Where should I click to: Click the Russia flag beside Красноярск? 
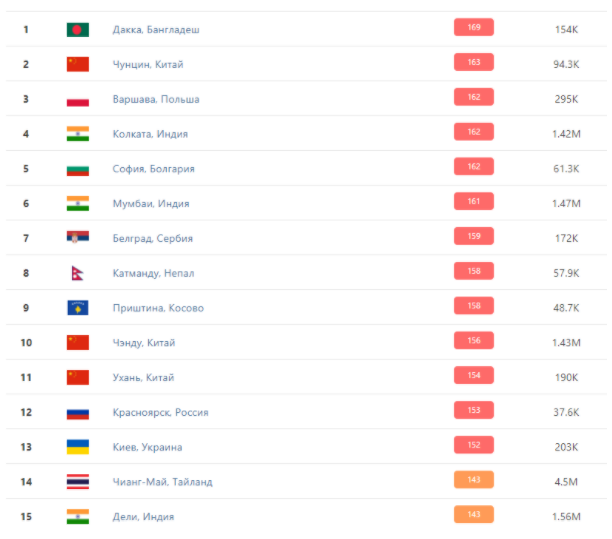pyautogui.click(x=78, y=413)
